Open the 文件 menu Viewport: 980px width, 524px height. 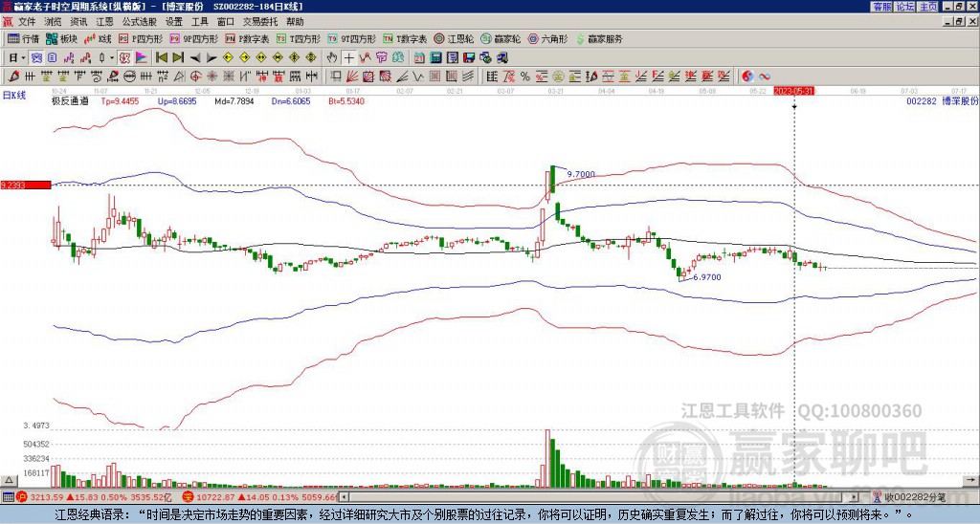27,22
